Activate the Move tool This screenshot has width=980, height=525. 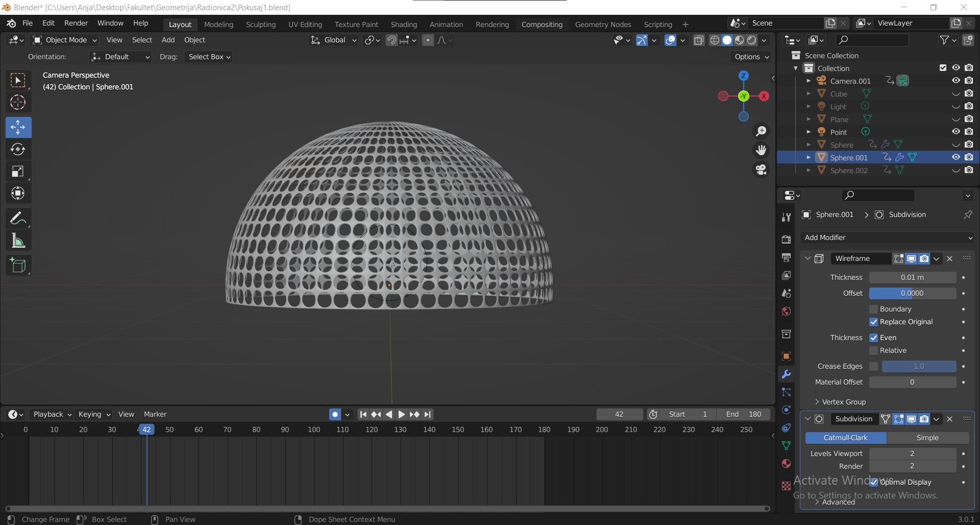coord(18,127)
